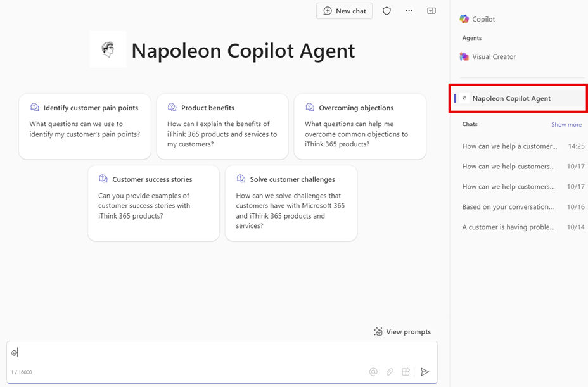Select Napoleon Copilot Agent in sidebar

click(511, 98)
